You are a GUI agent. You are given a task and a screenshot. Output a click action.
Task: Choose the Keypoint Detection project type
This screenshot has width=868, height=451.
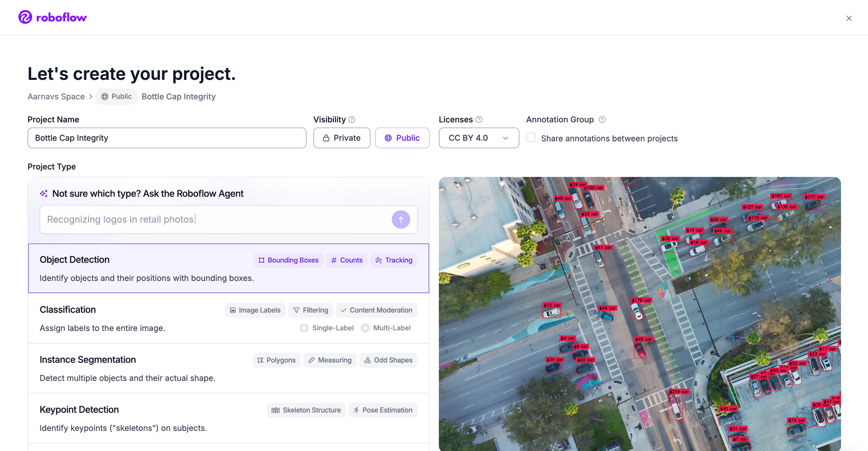229,418
